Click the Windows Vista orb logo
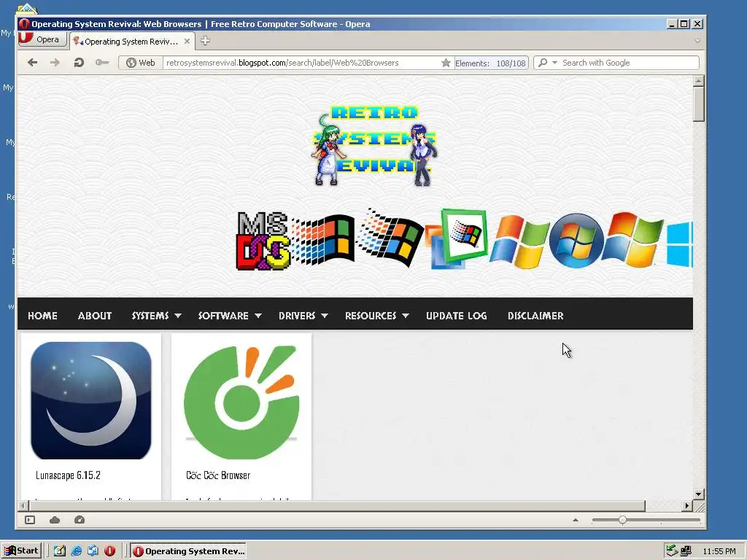The height and width of the screenshot is (560, 747). coord(576,241)
